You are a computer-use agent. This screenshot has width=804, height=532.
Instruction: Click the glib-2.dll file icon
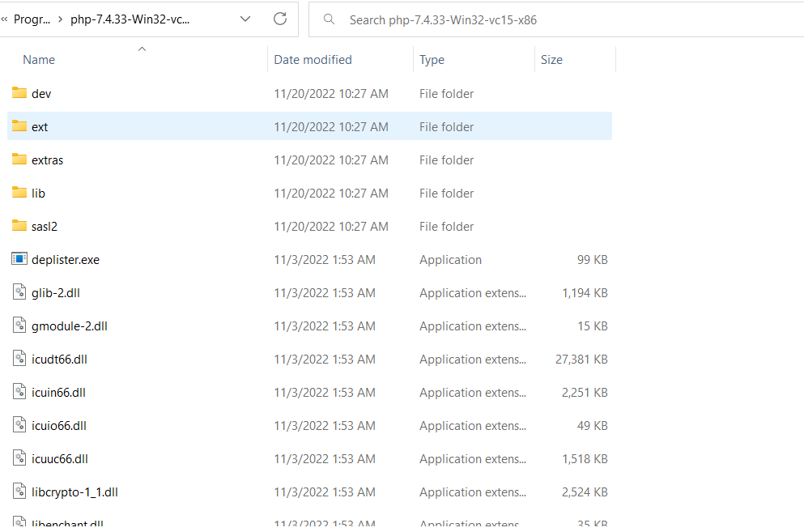tap(19, 292)
